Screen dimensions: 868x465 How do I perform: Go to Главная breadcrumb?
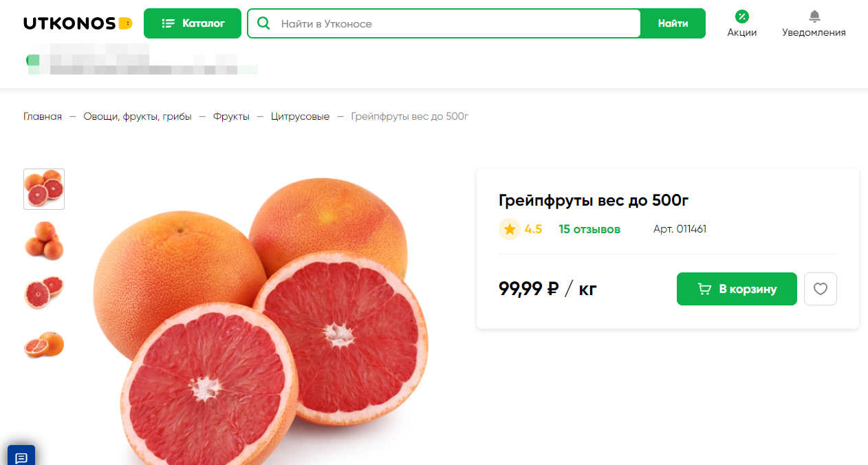click(43, 116)
